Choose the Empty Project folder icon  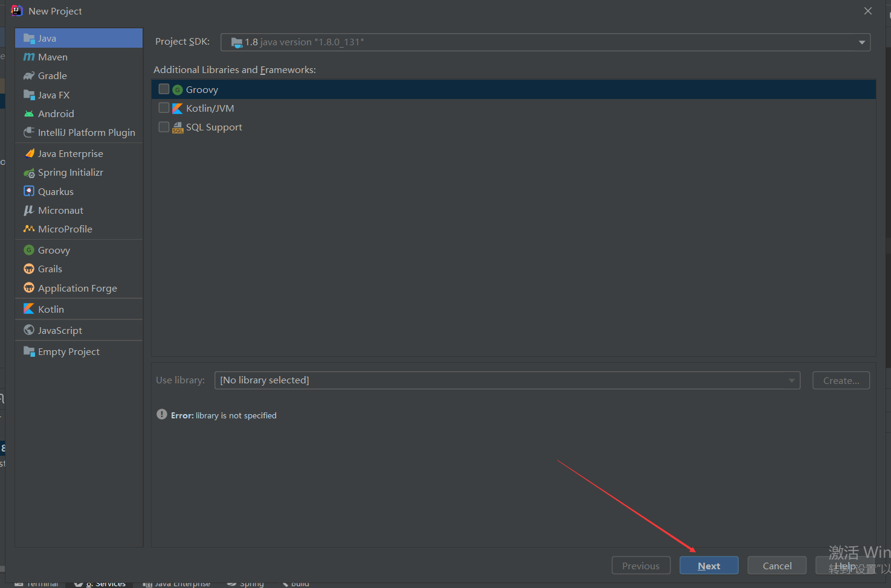pos(29,351)
